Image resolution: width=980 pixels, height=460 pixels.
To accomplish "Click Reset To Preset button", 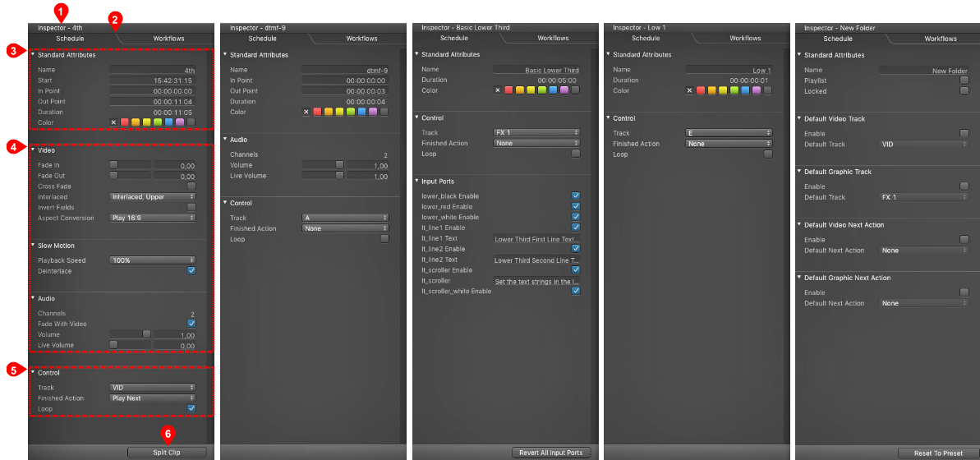I will point(937,453).
